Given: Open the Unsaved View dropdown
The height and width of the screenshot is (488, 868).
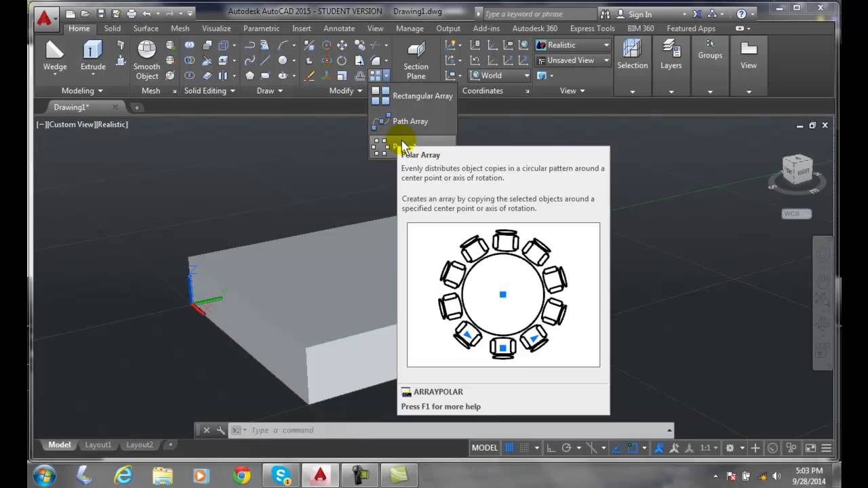Looking at the screenshot, I should [574, 60].
